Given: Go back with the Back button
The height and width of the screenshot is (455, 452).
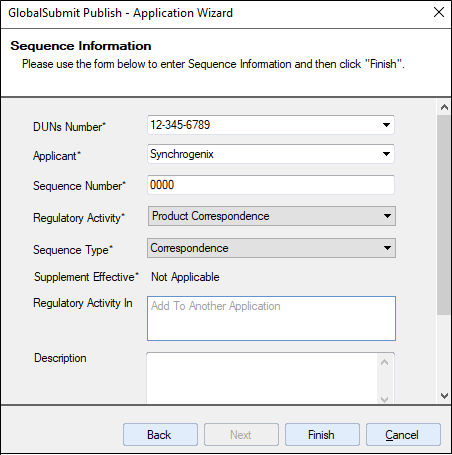Looking at the screenshot, I should pos(160,435).
